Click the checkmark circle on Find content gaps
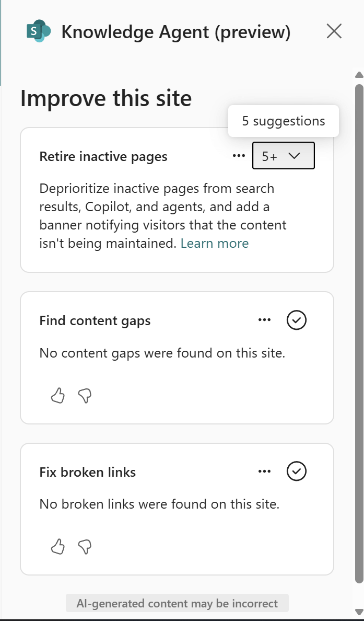This screenshot has width=364, height=621. pos(297,320)
